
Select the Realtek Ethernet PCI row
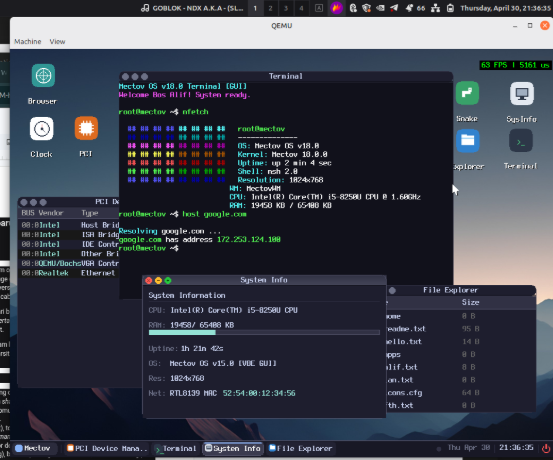[x=69, y=273]
